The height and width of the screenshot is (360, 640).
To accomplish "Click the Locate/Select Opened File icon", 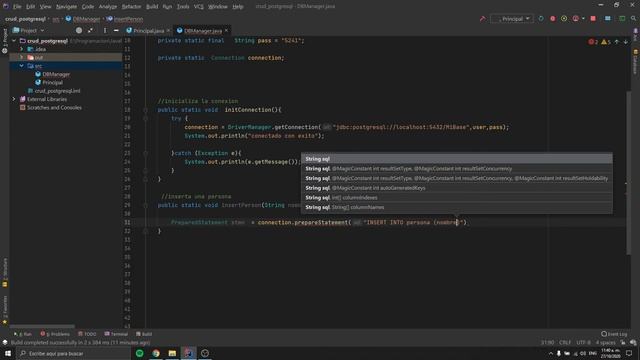I will click(79, 31).
